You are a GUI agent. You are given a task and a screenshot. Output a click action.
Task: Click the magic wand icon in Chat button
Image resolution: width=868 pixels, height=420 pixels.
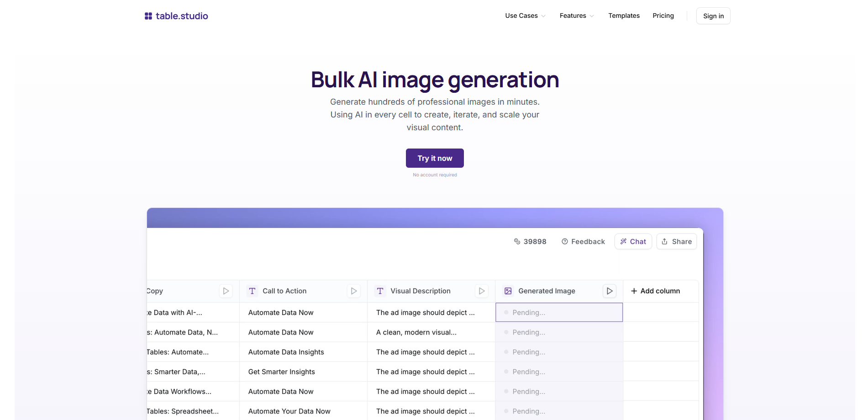(623, 241)
